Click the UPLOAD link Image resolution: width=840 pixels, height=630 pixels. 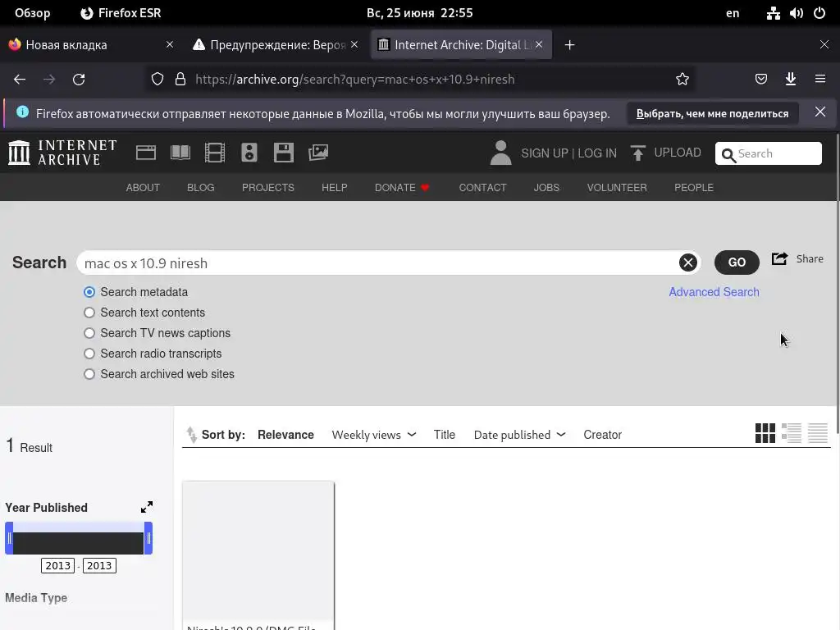(677, 153)
